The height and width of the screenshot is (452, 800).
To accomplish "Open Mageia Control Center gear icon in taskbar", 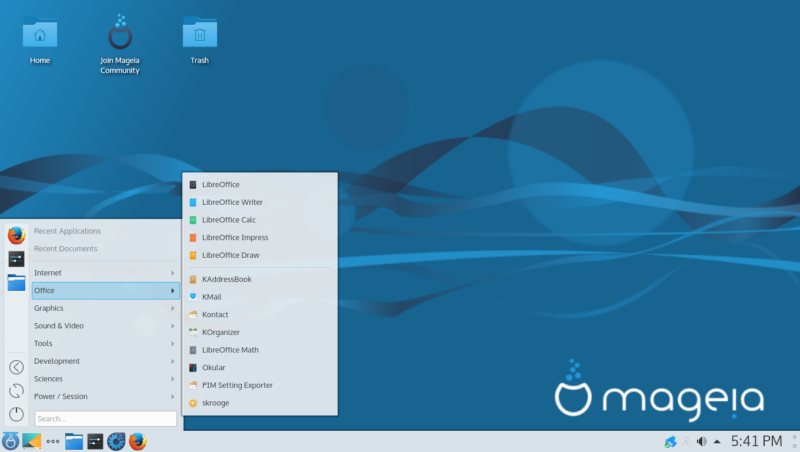I will (116, 441).
